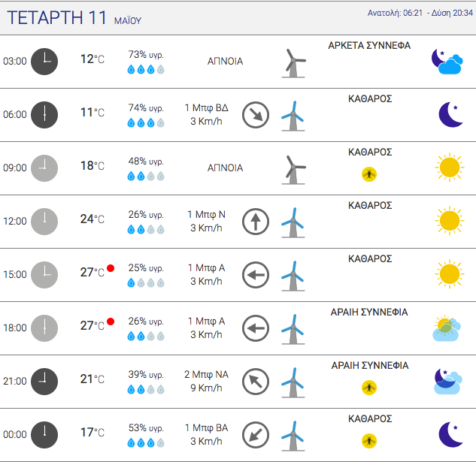Click the 2 Μπφ ΝΑ 9 Km/h wind reading
Screen dimensions: 476x462
pos(207,381)
